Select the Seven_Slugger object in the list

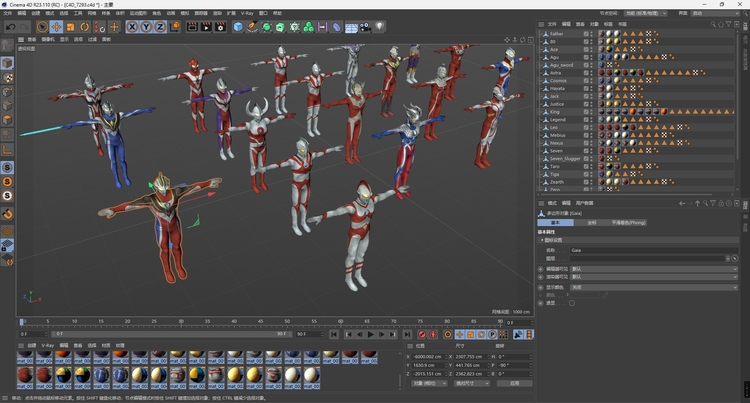click(565, 159)
